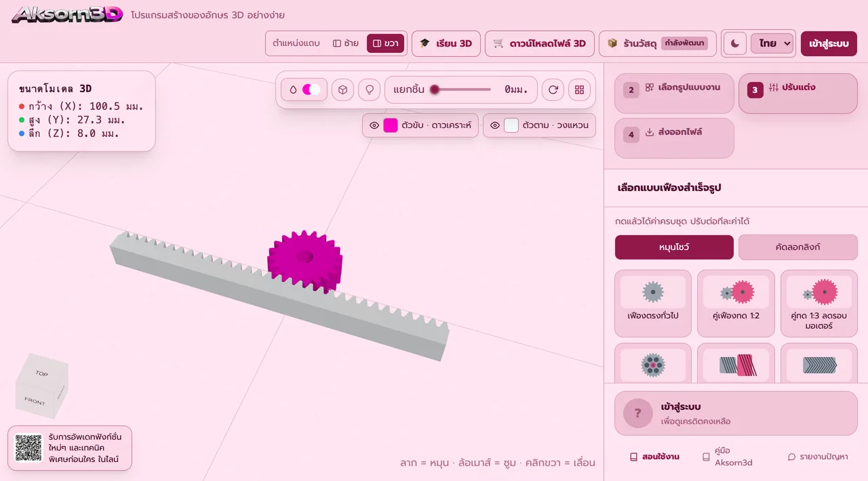
Task: Open the คู่มือ Aksorn3d manual link
Action: [728, 457]
